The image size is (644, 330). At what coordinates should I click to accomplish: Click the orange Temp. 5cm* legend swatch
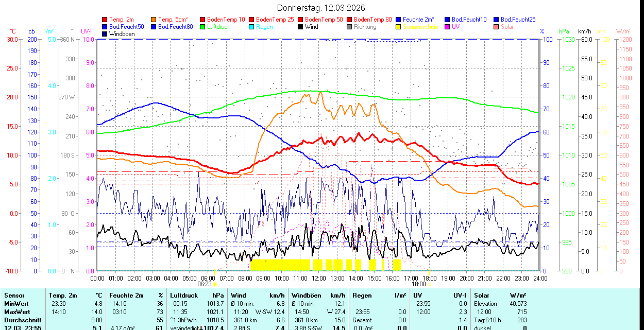(154, 20)
